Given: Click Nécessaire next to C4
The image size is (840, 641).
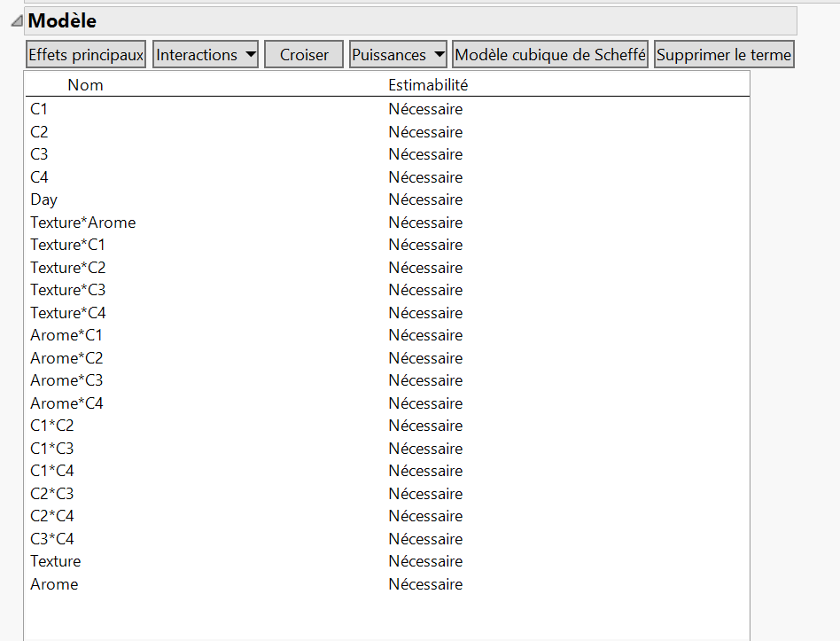Looking at the screenshot, I should coord(424,177).
